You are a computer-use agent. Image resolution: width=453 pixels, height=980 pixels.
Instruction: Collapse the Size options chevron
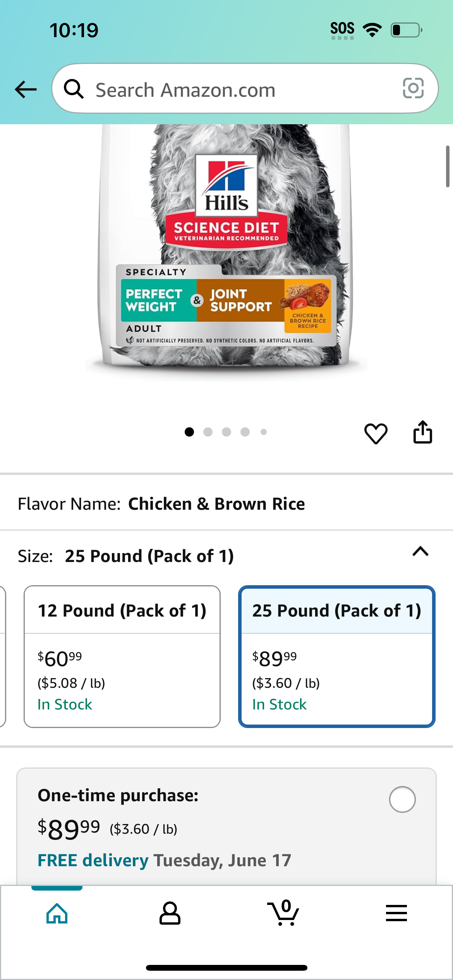coord(420,551)
